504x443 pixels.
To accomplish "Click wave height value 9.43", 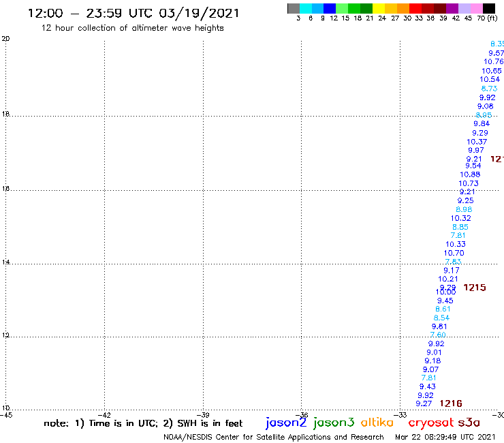I will point(428,386).
